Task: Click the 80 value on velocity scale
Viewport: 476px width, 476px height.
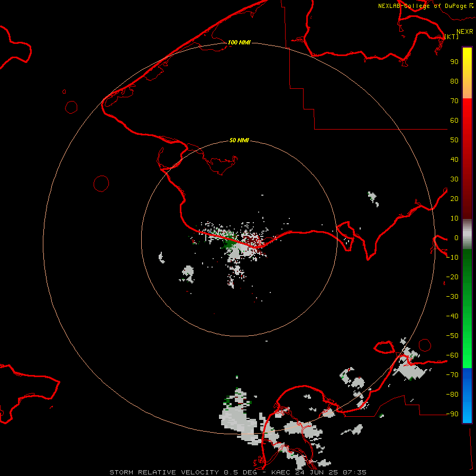Action: pyautogui.click(x=454, y=81)
